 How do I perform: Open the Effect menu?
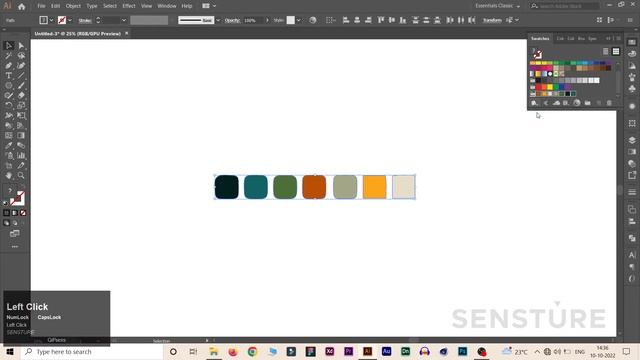point(129,6)
